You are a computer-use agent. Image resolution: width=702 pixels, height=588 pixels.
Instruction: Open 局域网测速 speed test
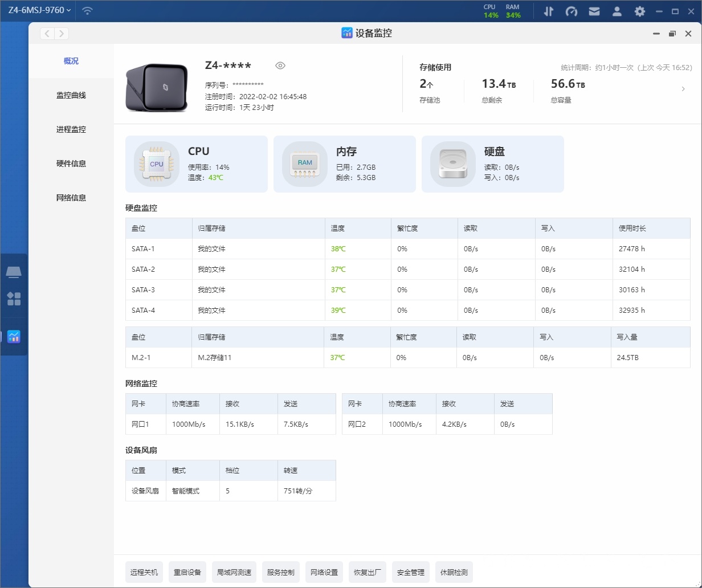click(234, 572)
